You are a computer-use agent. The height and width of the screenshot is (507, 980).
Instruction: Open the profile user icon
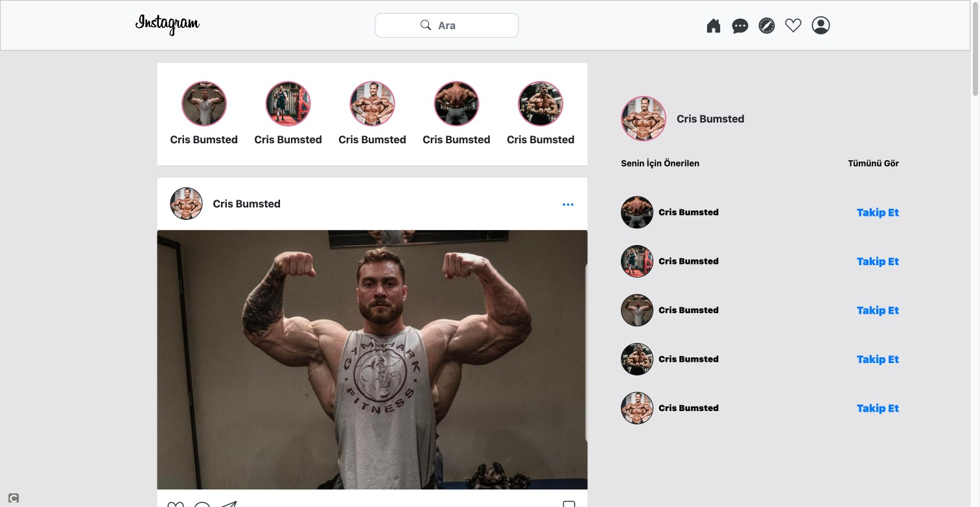[821, 25]
